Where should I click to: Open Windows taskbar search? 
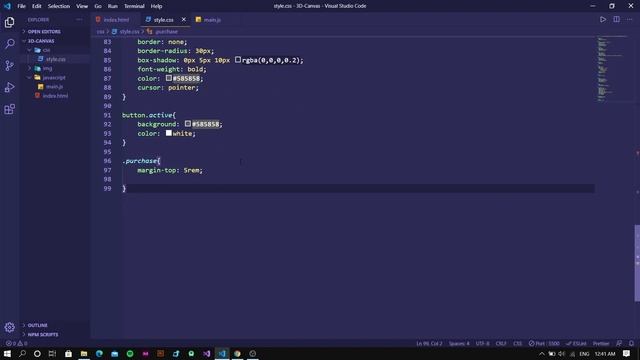[22, 353]
